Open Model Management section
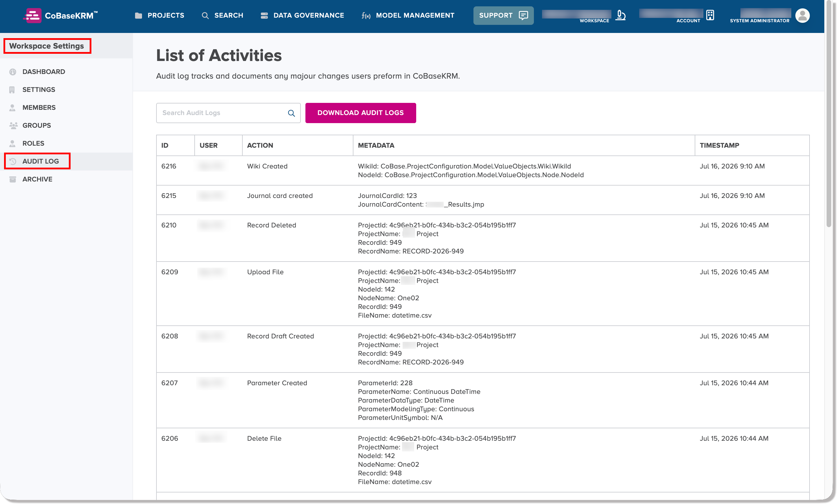 click(408, 15)
